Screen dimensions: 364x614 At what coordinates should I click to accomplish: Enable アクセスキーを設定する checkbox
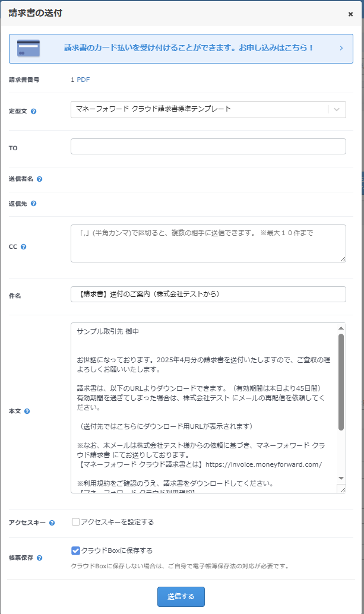[75, 522]
